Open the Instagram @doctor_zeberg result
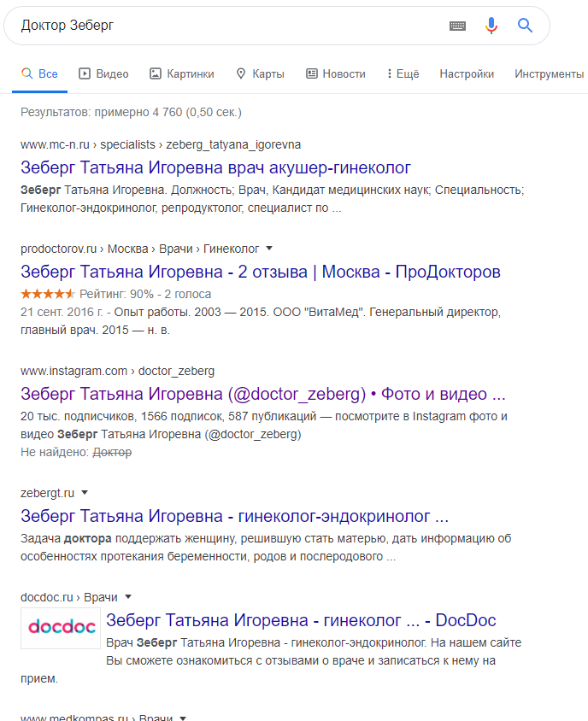Viewport: 588px width, 721px height. [x=262, y=394]
